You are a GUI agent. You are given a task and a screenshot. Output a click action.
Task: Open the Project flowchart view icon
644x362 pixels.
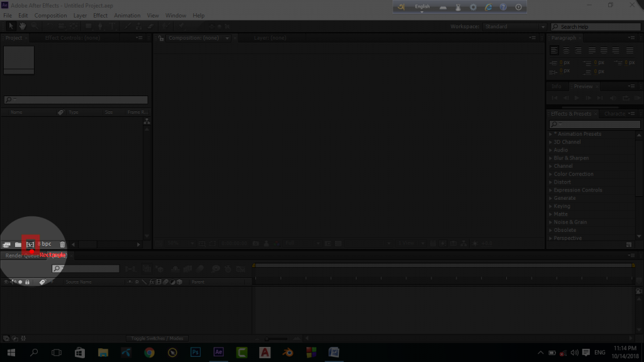pos(147,121)
